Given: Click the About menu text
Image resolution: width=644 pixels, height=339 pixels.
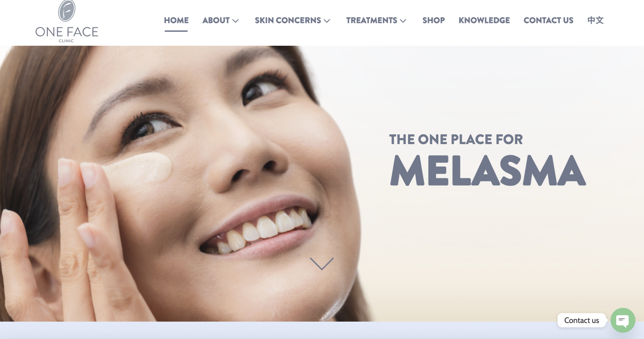Looking at the screenshot, I should pyautogui.click(x=216, y=20).
